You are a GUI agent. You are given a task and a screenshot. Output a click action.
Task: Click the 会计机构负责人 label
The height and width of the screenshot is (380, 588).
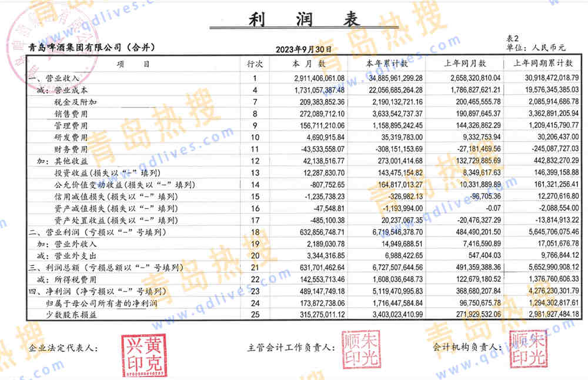tap(467, 348)
